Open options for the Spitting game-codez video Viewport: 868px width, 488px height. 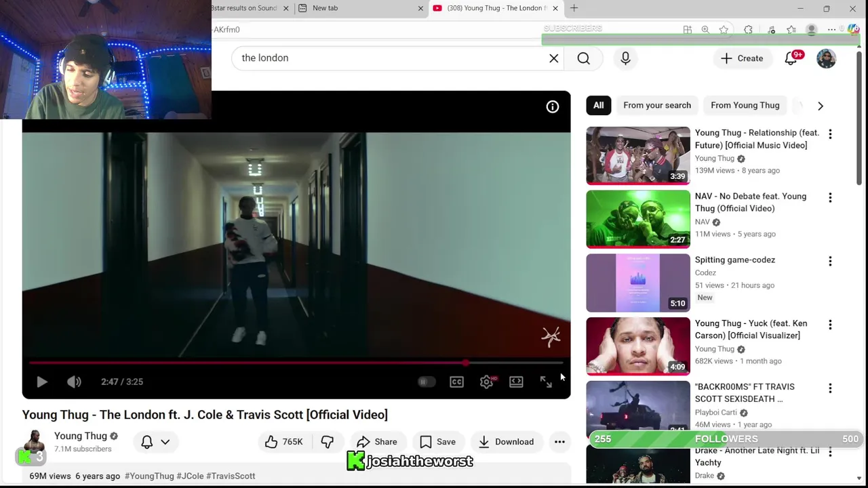[x=830, y=261]
